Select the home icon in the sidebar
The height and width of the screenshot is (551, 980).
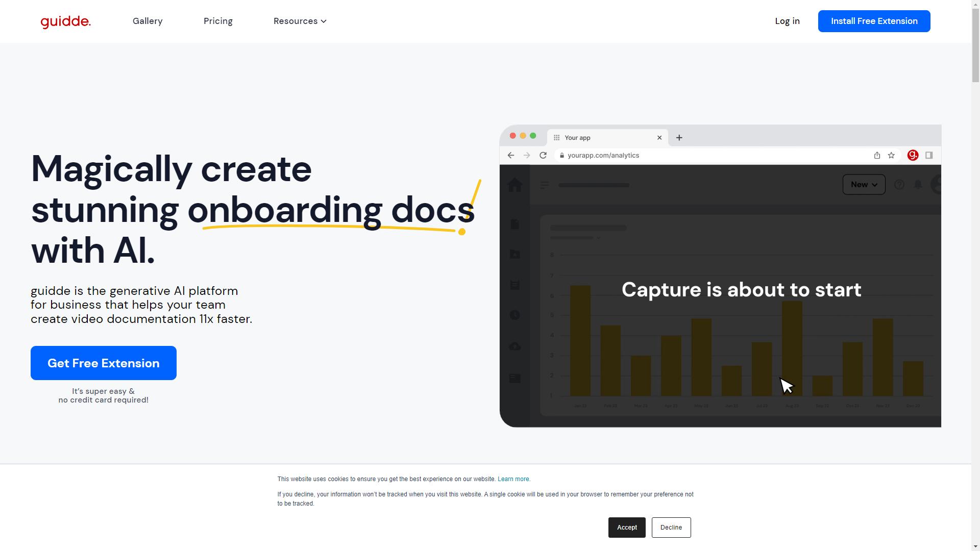[x=515, y=185]
